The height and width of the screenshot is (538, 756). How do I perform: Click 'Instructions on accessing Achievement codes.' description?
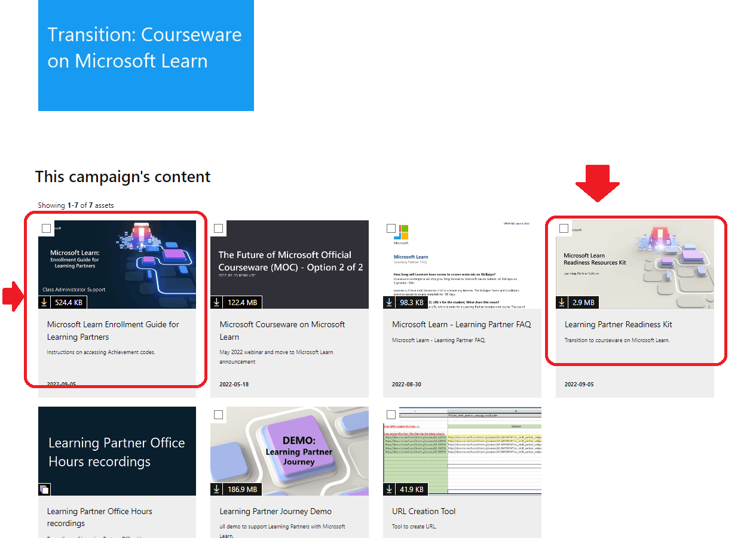101,352
